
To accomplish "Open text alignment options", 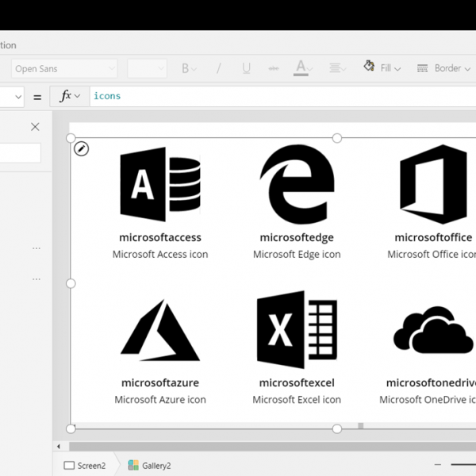I will (337, 68).
